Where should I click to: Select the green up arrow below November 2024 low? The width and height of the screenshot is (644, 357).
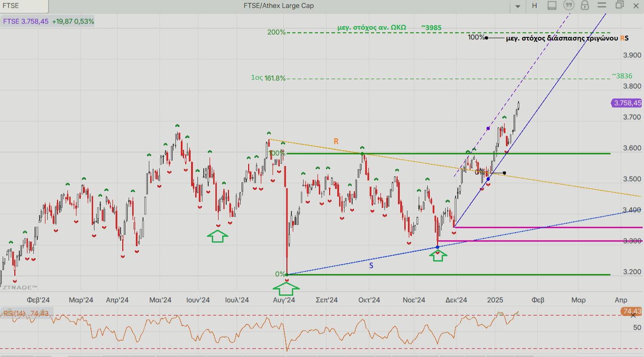pos(438,256)
